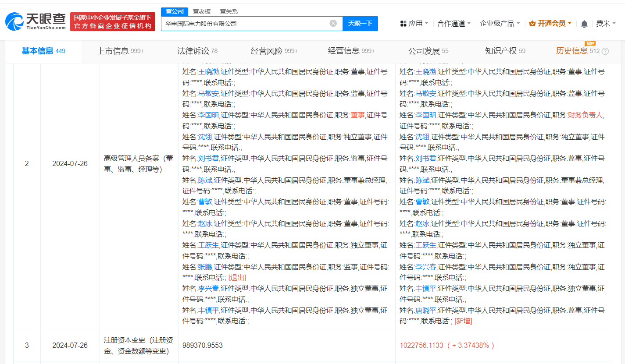Open the notifications bell
Image resolution: width=625 pixels, height=364 pixels.
584,24
